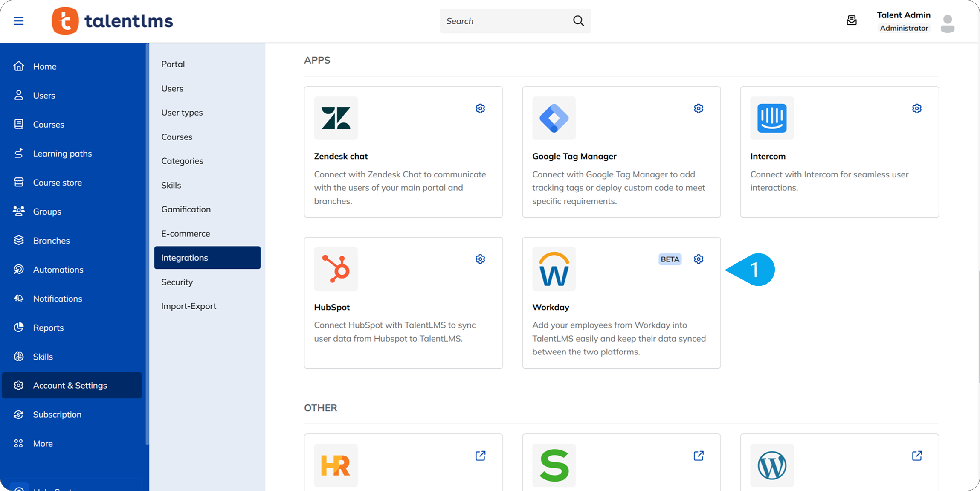This screenshot has height=491, width=980.
Task: Click the HubSpot title
Action: click(x=332, y=307)
